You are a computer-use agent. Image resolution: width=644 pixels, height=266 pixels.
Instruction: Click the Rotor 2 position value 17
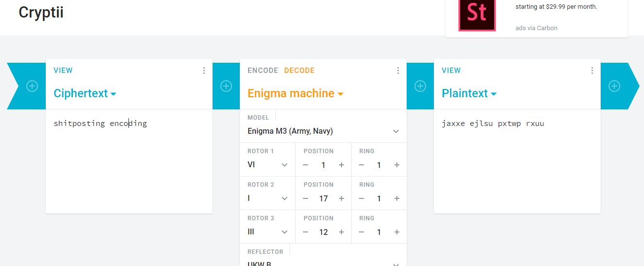click(x=323, y=198)
